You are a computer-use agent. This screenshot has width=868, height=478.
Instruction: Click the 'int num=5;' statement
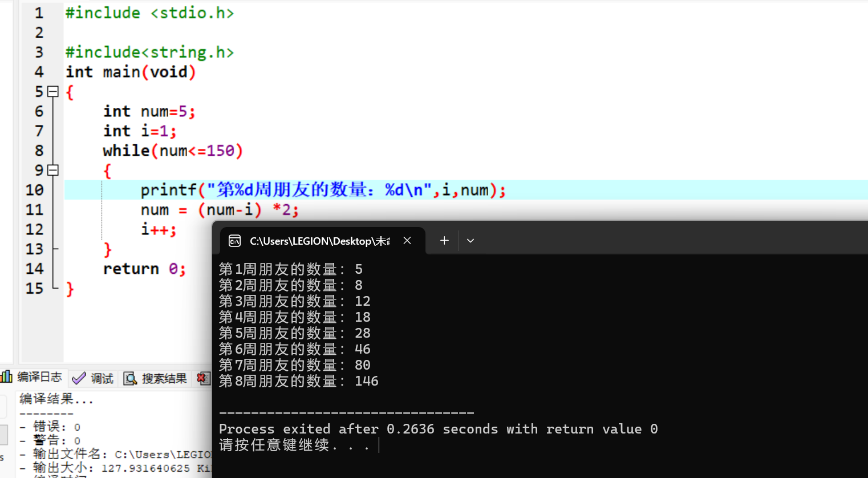[x=149, y=111]
